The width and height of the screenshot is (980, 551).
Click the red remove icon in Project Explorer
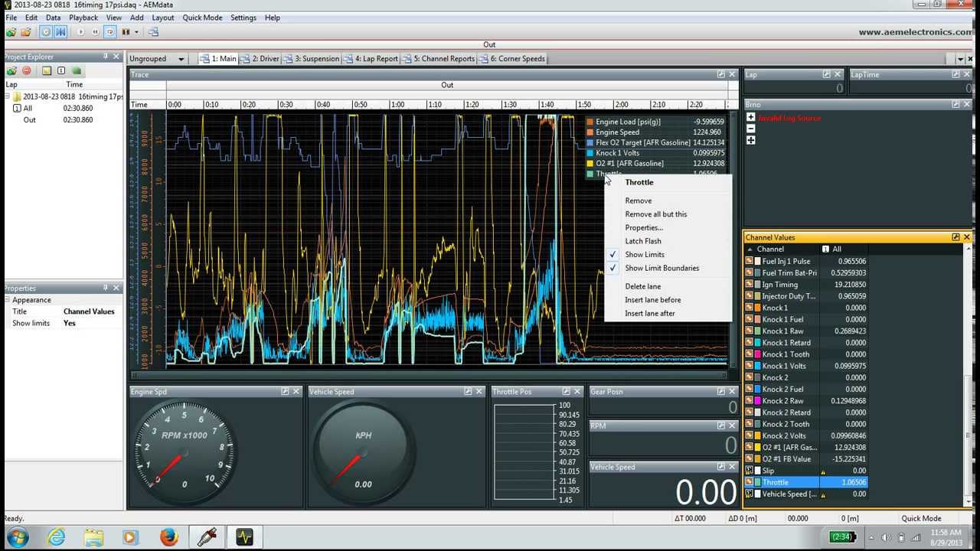point(26,71)
